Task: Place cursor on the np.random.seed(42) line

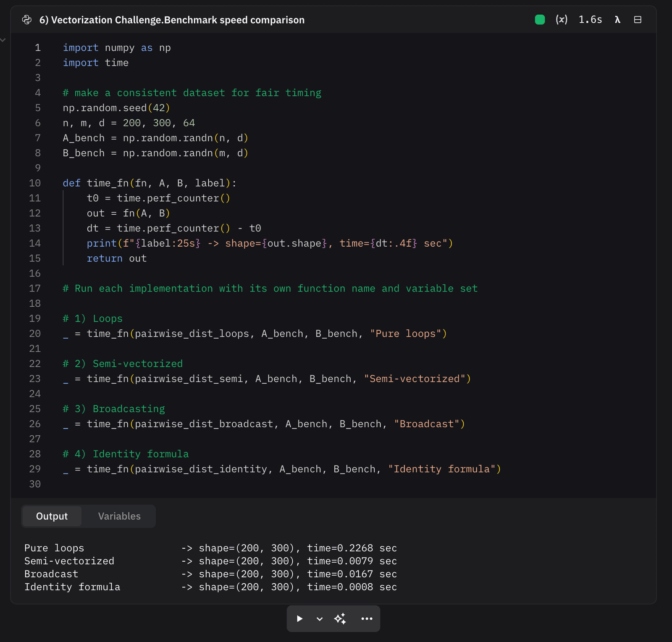Action: click(116, 108)
